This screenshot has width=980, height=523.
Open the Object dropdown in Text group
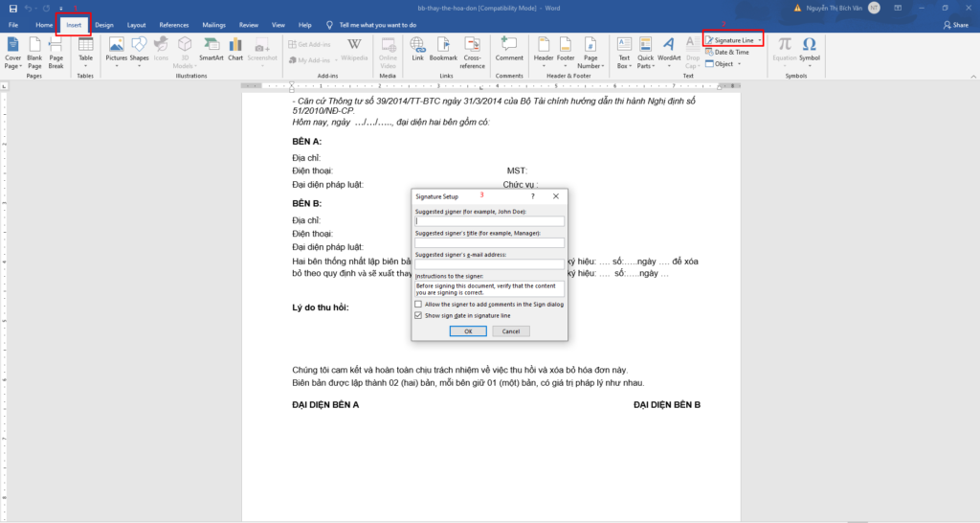click(740, 64)
